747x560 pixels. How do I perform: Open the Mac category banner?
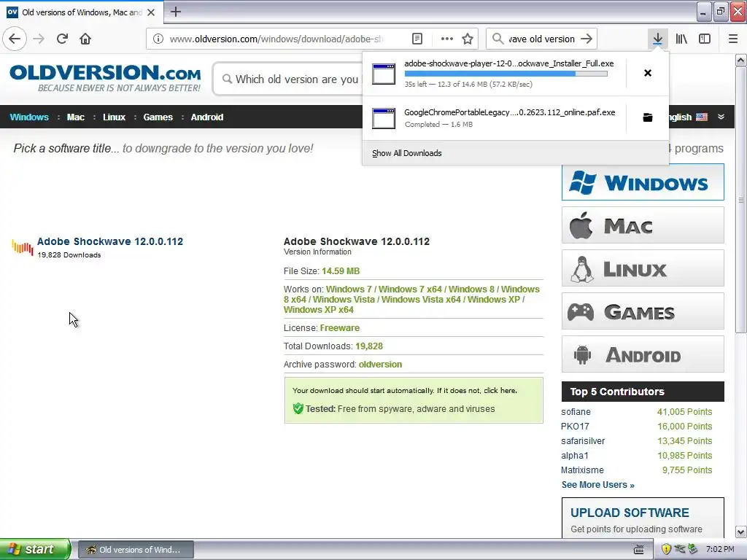coord(643,225)
